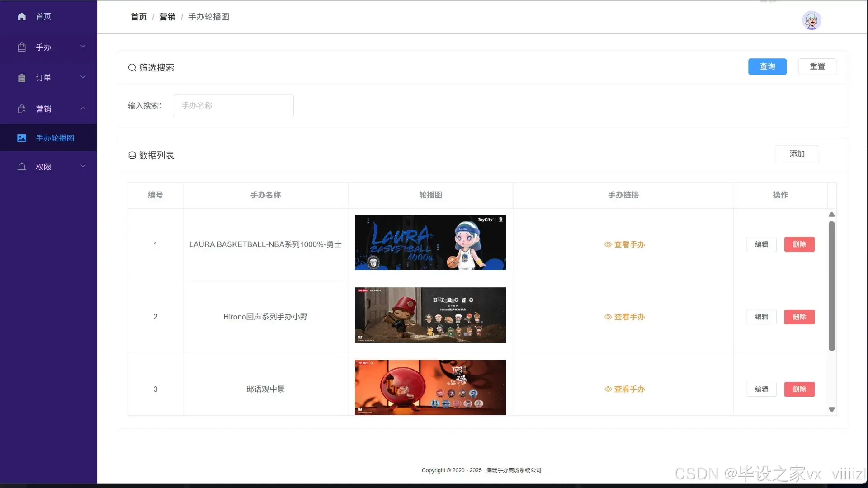Click the 轮播图 column header
Viewport: 868px width, 488px height.
pyautogui.click(x=430, y=195)
